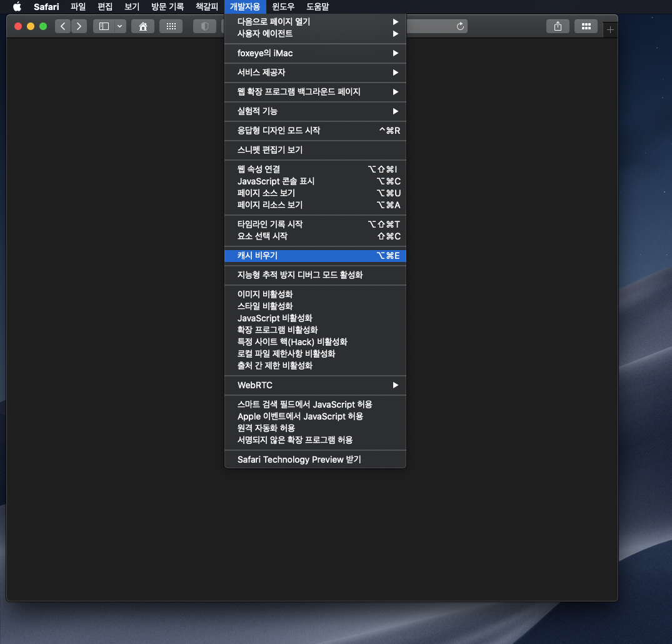The image size is (672, 644).
Task: Expand 다음으로 페이지 열기 submenu
Action: pyautogui.click(x=316, y=21)
